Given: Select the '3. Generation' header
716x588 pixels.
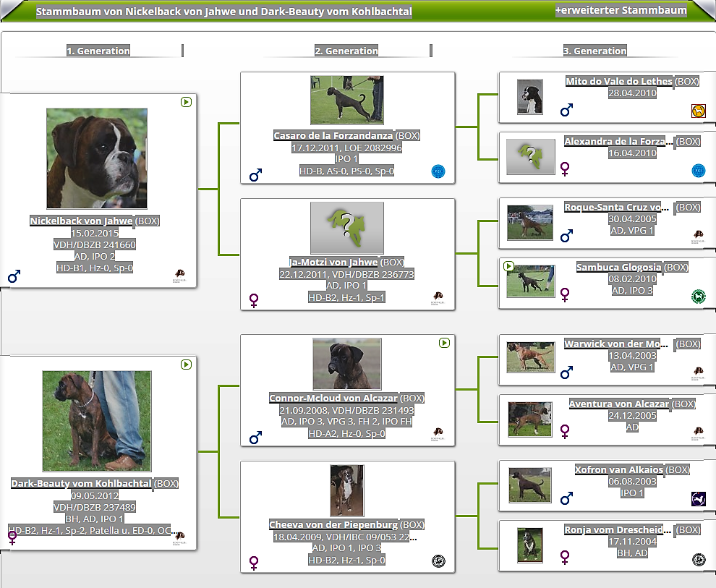Looking at the screenshot, I should [x=594, y=51].
